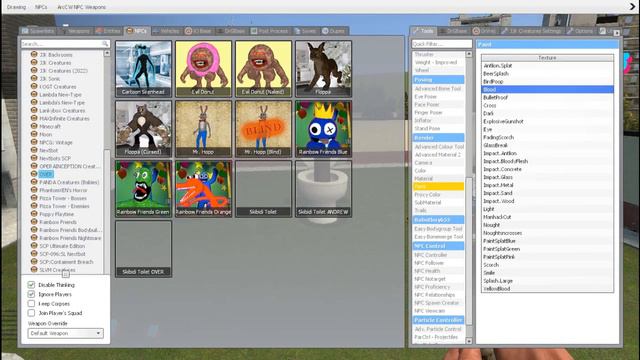Switch to the Options tab on right panel
The image size is (640, 360).
point(580,31)
